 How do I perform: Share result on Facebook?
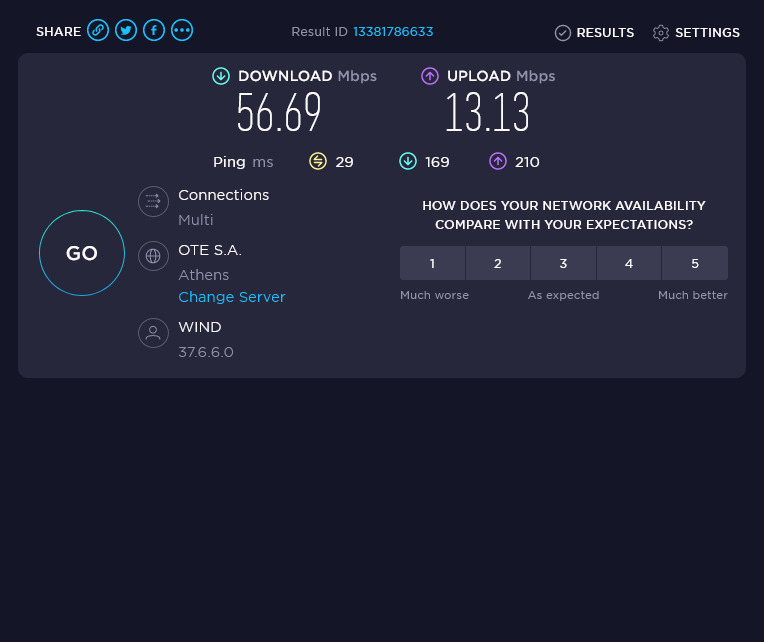(154, 30)
